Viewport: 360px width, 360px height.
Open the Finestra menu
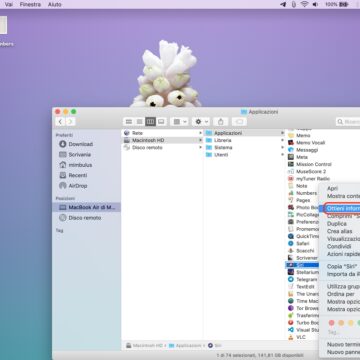coord(30,4)
